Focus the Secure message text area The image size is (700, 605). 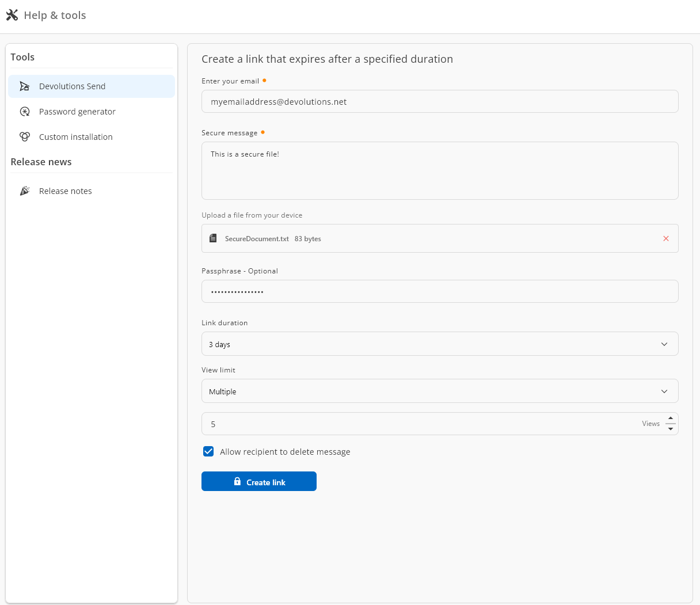tap(439, 171)
